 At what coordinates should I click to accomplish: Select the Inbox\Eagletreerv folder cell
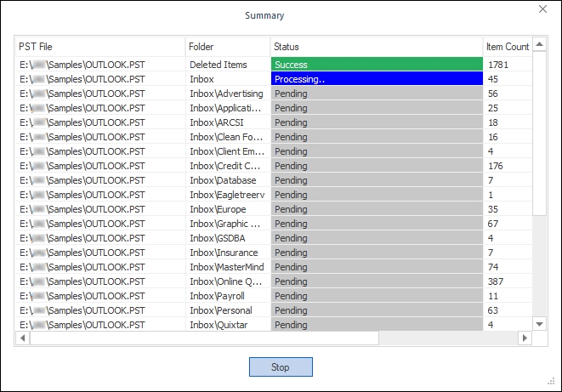[227, 195]
